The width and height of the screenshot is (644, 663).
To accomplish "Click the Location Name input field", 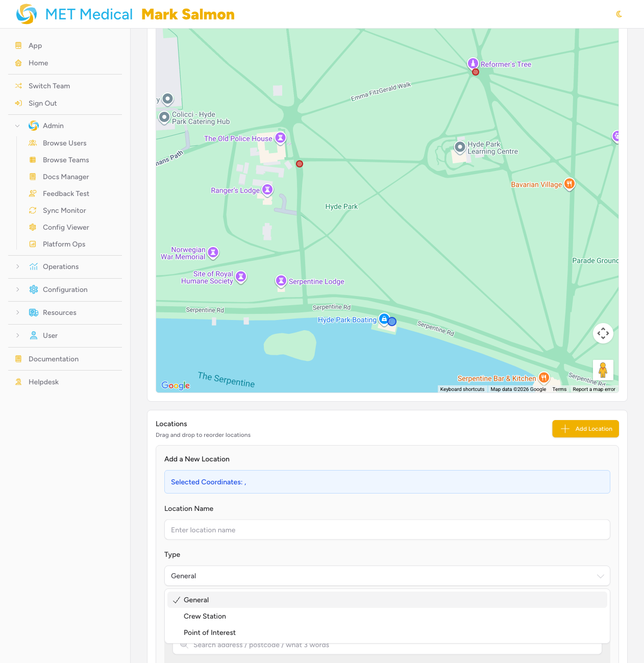I will tap(387, 530).
